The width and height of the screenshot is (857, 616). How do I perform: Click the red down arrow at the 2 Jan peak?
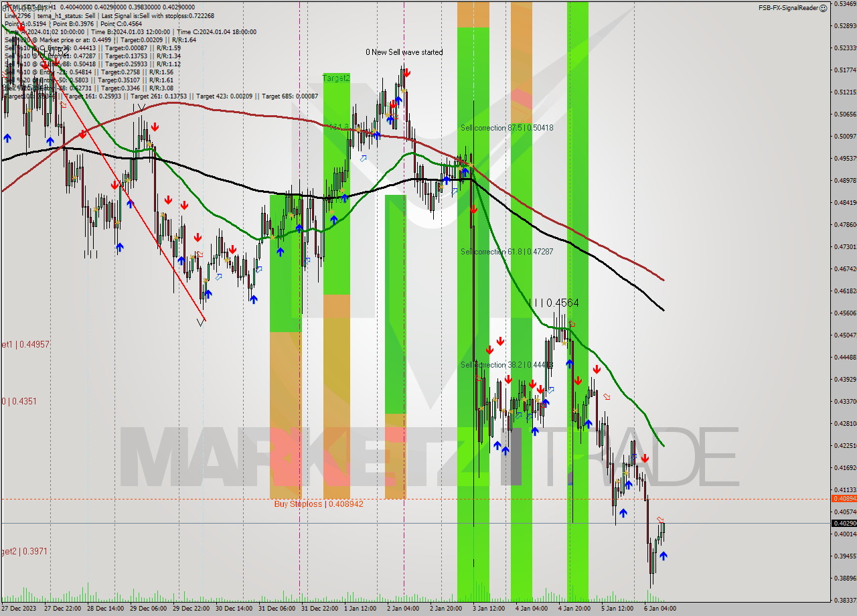407,72
